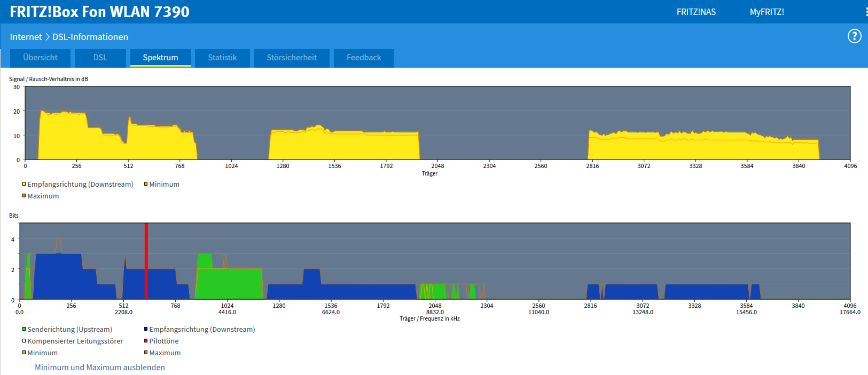
Task: Select the Spektrum tab
Action: pos(160,58)
